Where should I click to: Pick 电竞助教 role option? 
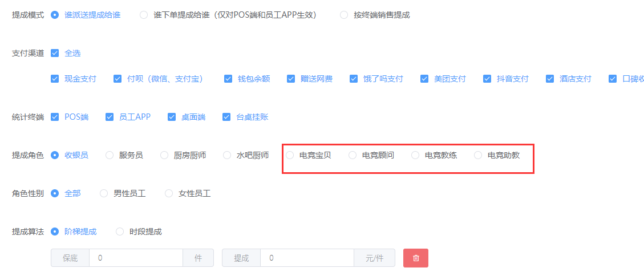(478, 155)
